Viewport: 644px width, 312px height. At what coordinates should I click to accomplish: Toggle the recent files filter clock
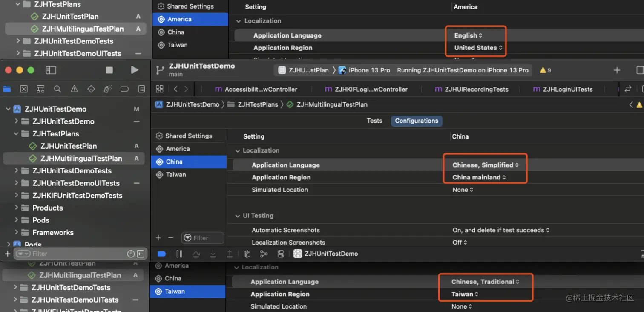[131, 254]
